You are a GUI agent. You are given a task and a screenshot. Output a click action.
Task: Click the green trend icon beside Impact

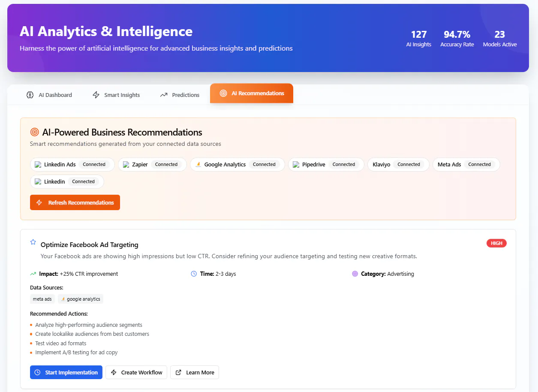tap(33, 274)
